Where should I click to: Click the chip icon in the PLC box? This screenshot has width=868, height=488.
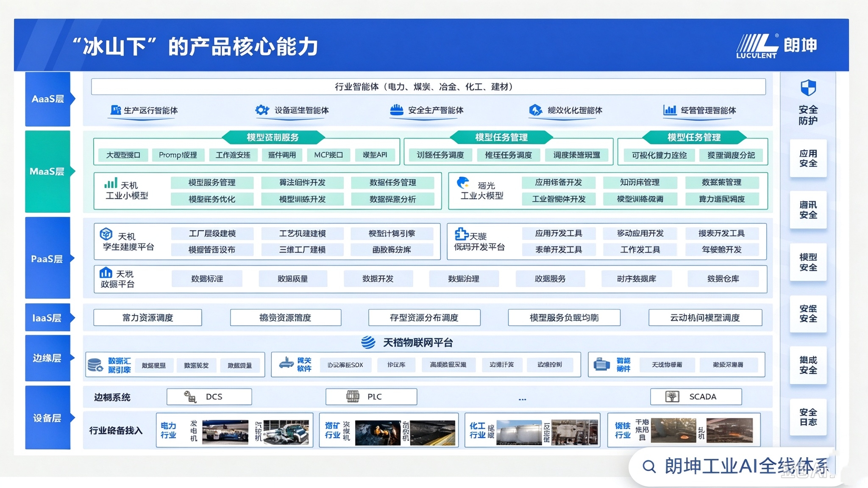click(353, 396)
